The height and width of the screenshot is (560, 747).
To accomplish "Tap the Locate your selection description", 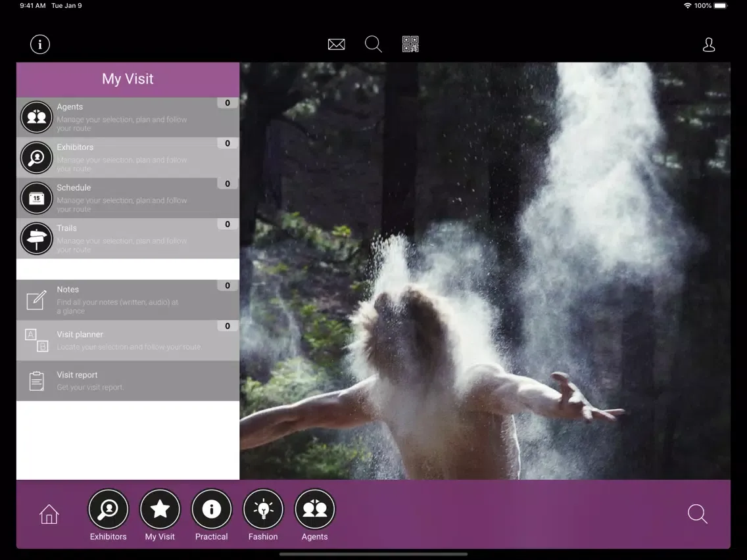I will point(129,347).
